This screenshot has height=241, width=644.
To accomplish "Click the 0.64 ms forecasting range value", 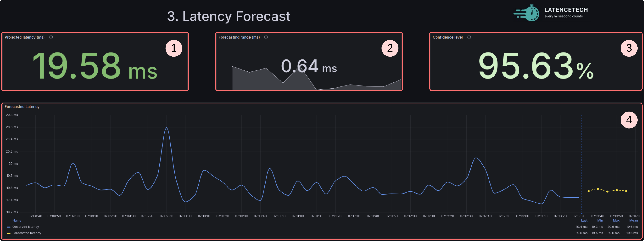I will (309, 66).
